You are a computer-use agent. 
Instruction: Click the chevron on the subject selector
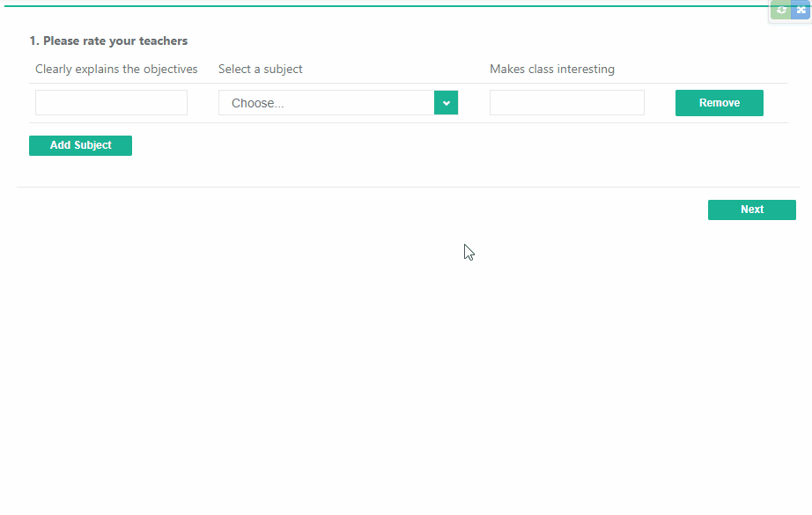446,102
